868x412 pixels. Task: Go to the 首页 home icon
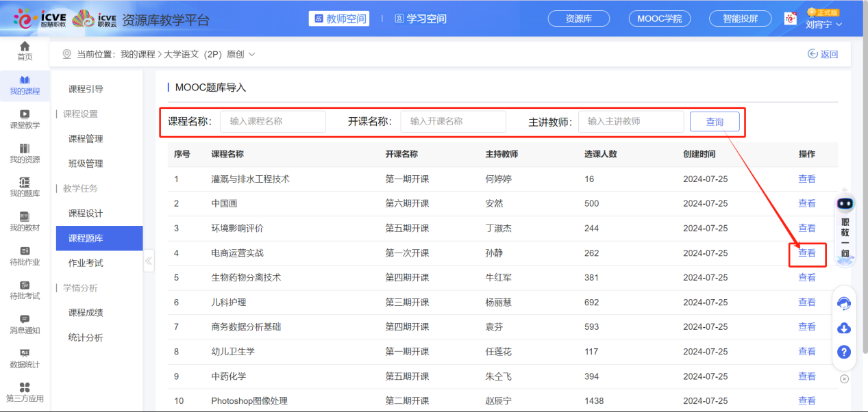tap(25, 51)
